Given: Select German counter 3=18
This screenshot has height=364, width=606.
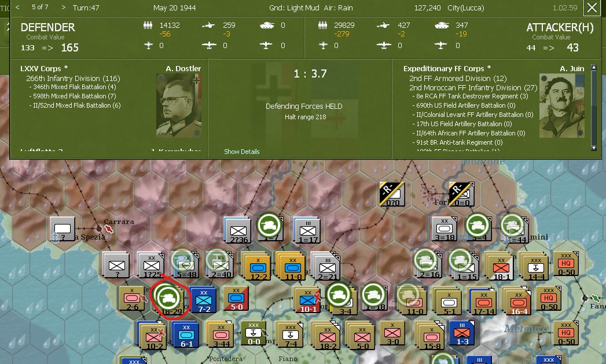Looking at the screenshot, I should 445,229.
